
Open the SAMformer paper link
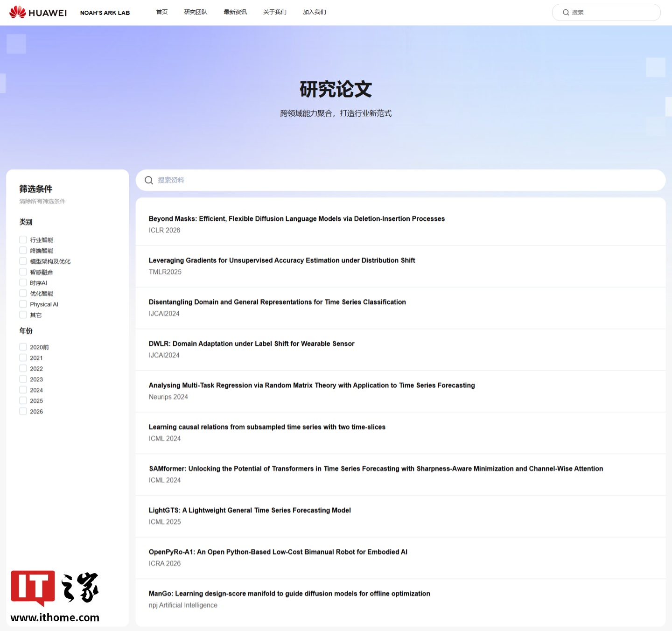click(x=376, y=469)
